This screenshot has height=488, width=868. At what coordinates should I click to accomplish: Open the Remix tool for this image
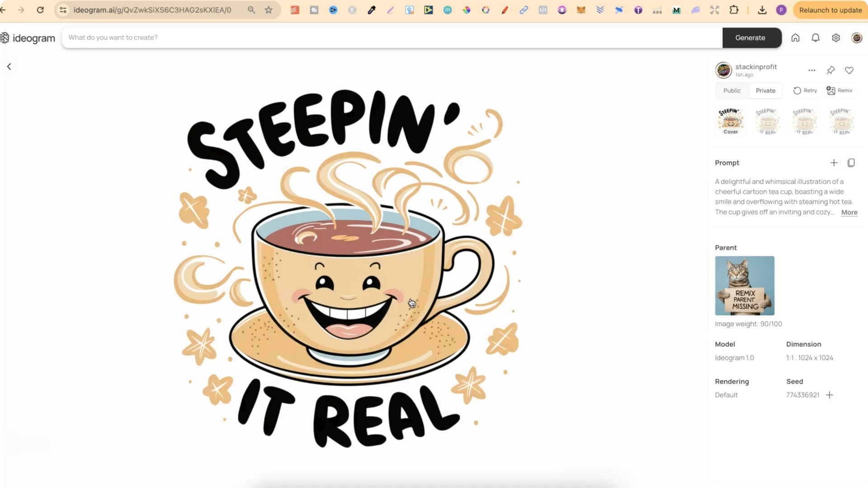(x=840, y=90)
